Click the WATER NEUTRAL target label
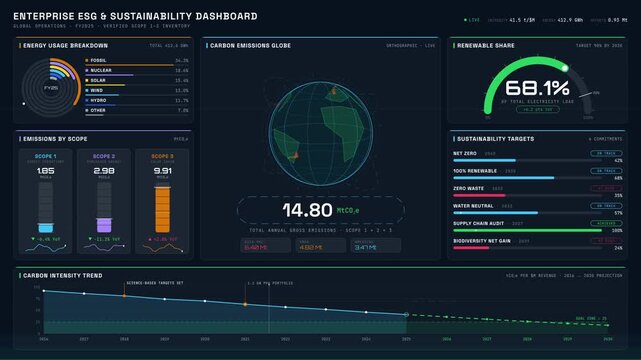This screenshot has height=360, width=641. [473, 206]
